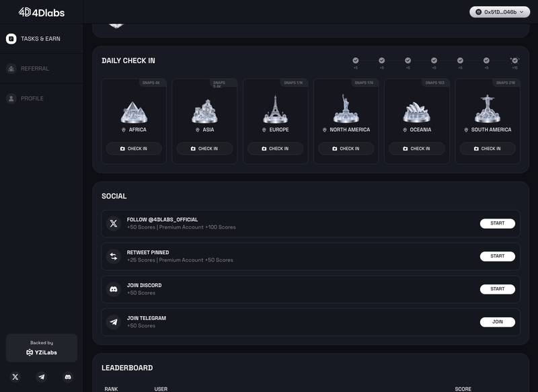Click the retweet arrows icon
Screen dimensions: 538x392
[114, 257]
